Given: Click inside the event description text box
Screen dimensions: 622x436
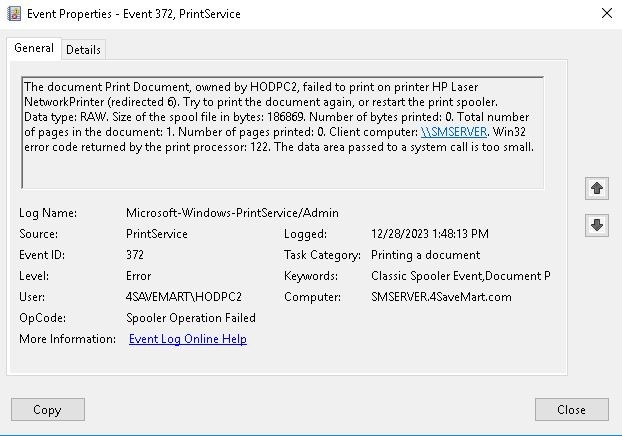Looking at the screenshot, I should [282, 133].
